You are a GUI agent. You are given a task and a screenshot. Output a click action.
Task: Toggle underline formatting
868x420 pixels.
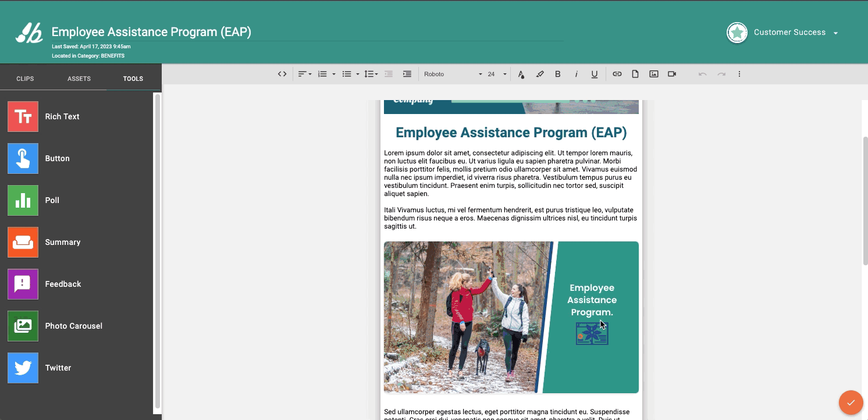(x=595, y=74)
